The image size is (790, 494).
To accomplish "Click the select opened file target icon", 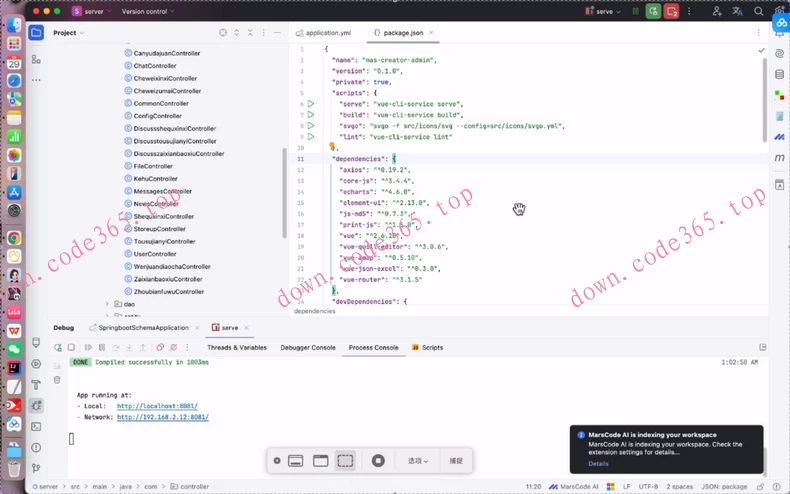I will pyautogui.click(x=223, y=33).
